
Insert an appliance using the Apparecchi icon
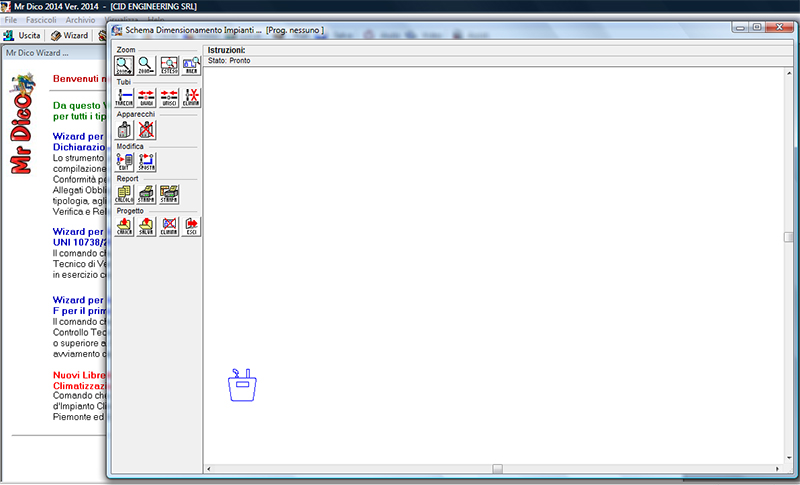125,129
